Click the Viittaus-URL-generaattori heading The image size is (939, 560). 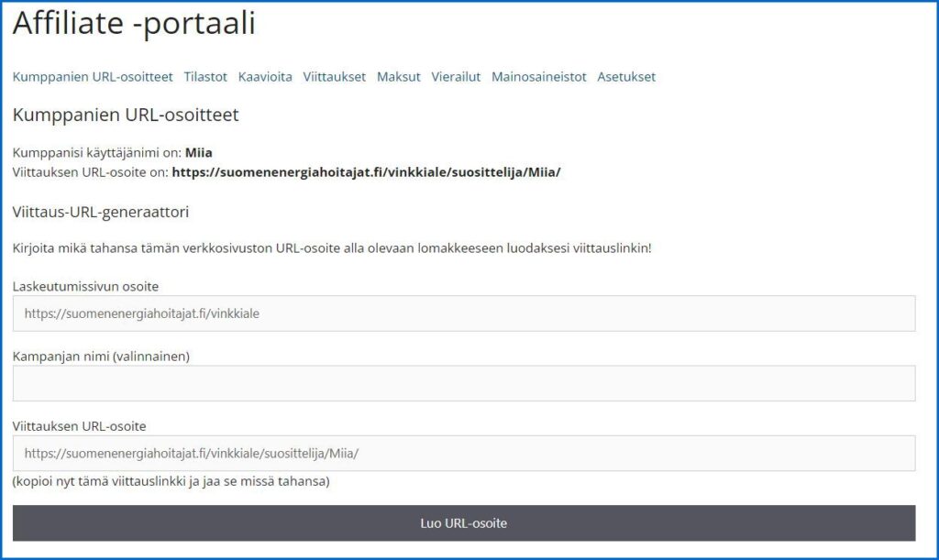point(101,212)
